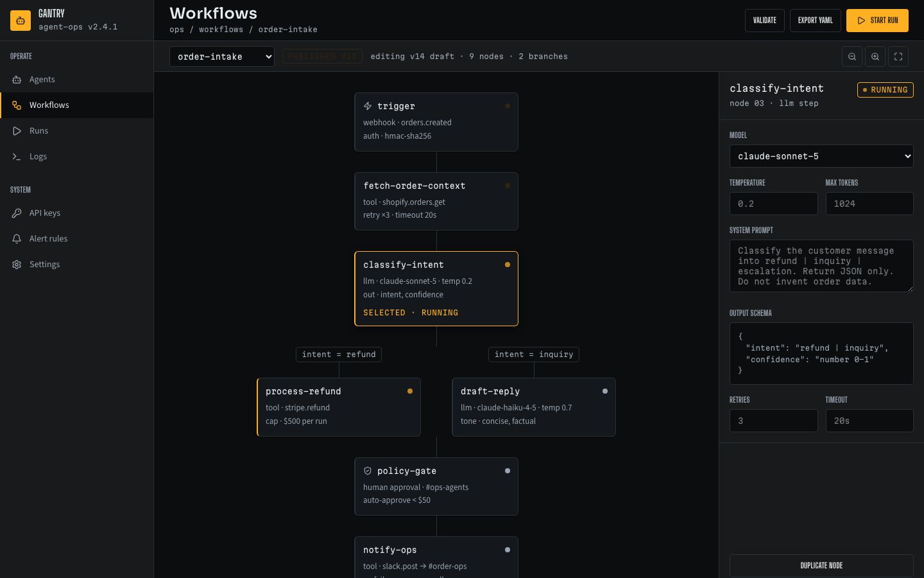Click the status dot on trigger node

click(x=508, y=106)
